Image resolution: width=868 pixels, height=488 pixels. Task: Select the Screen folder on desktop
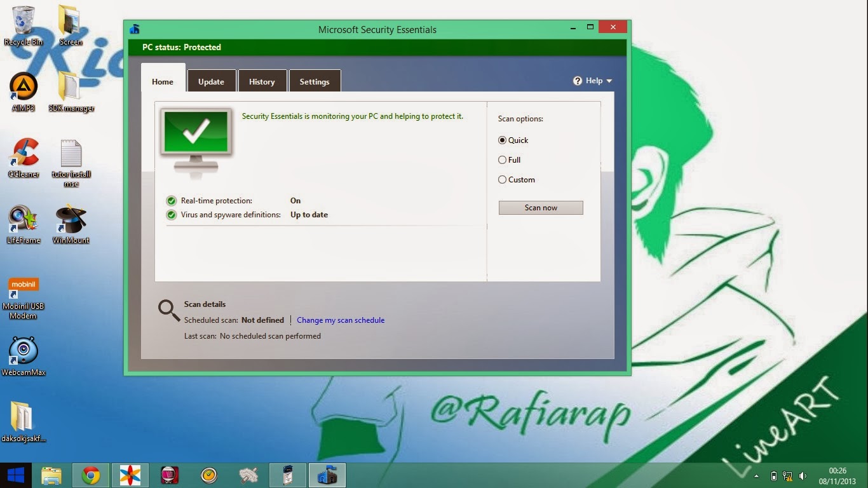click(71, 25)
